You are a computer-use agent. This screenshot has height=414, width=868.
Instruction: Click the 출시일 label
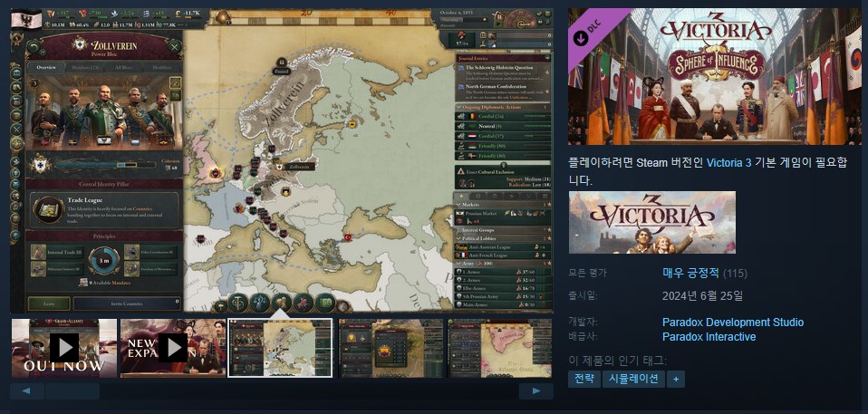(x=583, y=295)
